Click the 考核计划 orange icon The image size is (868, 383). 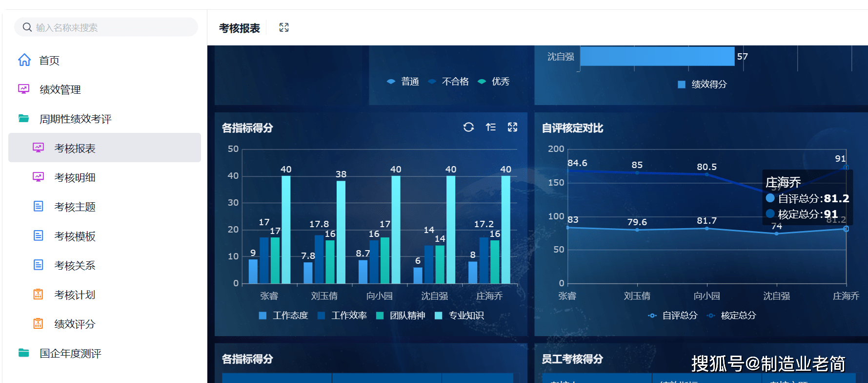pos(38,294)
